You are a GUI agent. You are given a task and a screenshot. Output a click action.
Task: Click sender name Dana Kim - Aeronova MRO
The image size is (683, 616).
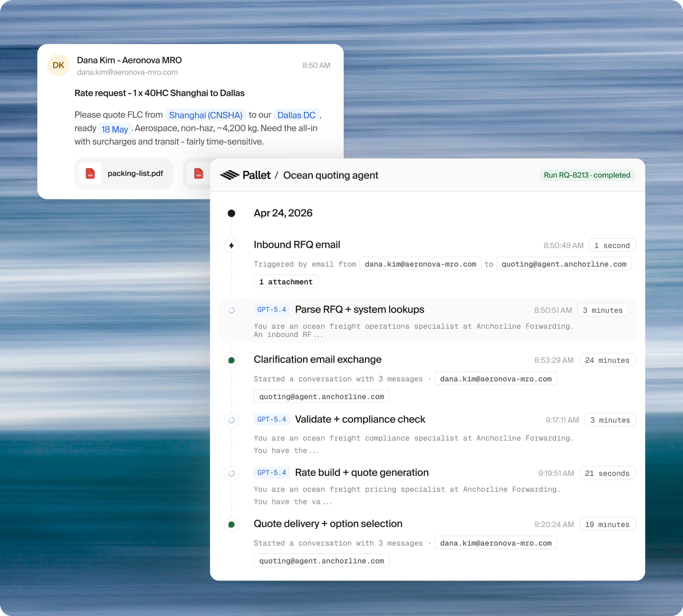[129, 60]
